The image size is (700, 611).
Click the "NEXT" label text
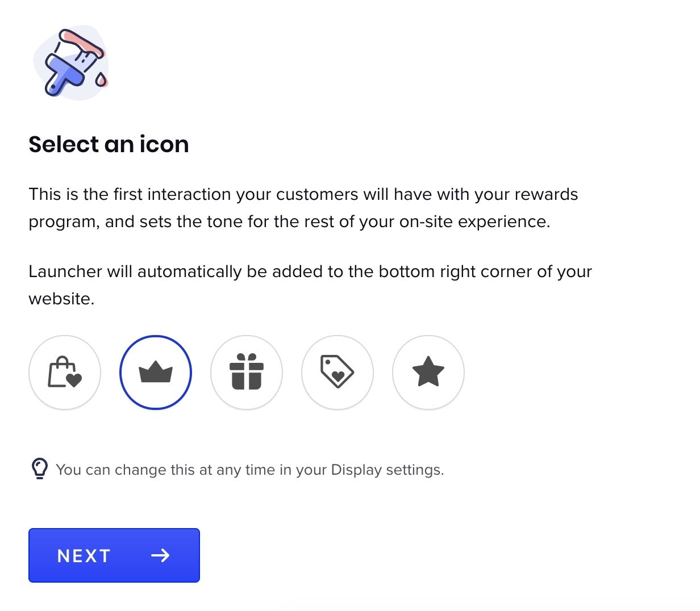84,556
